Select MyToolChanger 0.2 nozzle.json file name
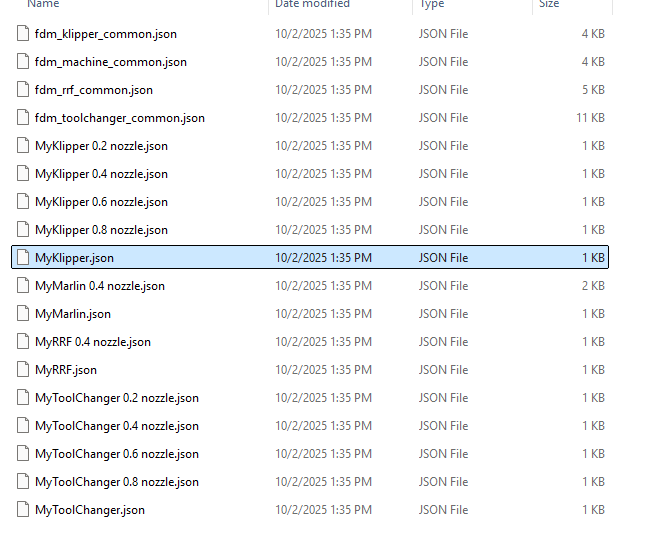The width and height of the screenshot is (664, 554). 117,398
